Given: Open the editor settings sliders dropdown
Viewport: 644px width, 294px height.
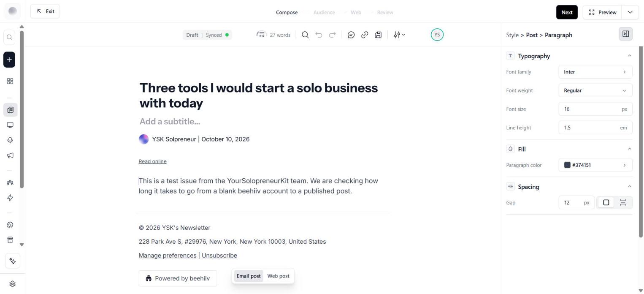Looking at the screenshot, I should coord(399,35).
